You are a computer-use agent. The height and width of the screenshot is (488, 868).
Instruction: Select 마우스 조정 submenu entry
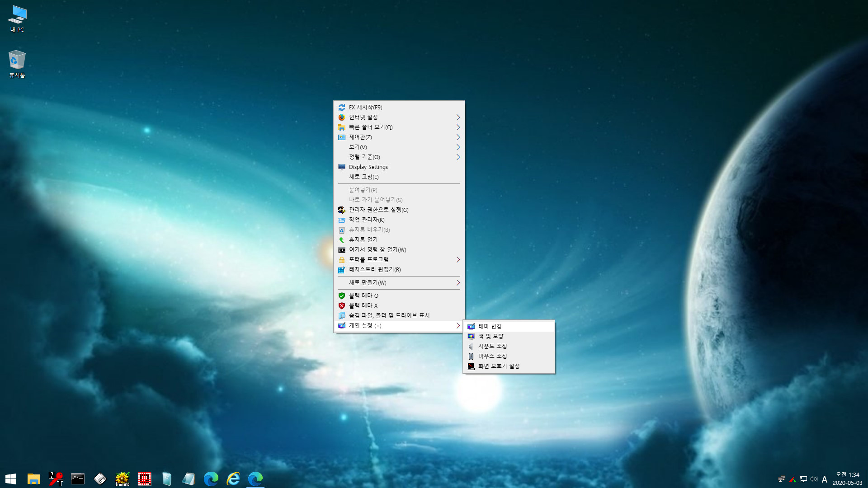pos(509,356)
